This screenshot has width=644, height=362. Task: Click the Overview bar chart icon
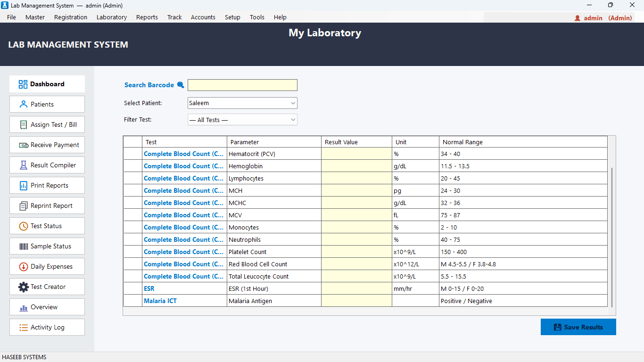coord(23,308)
